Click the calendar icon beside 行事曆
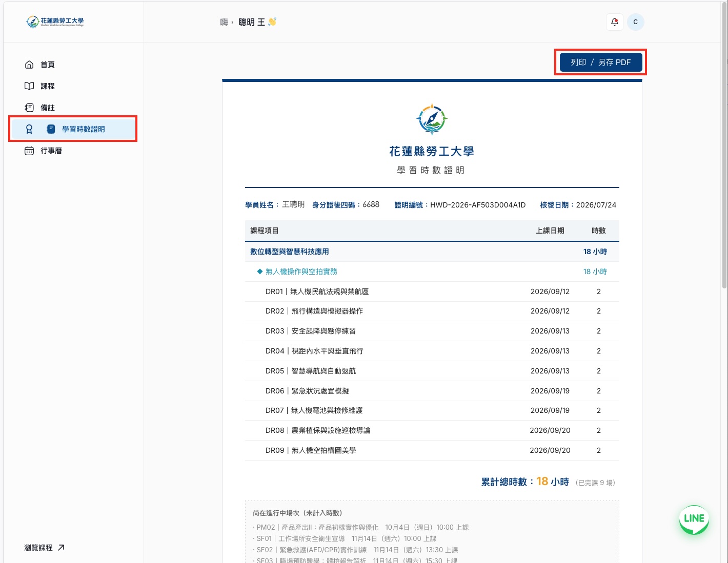This screenshot has width=728, height=563. click(29, 151)
